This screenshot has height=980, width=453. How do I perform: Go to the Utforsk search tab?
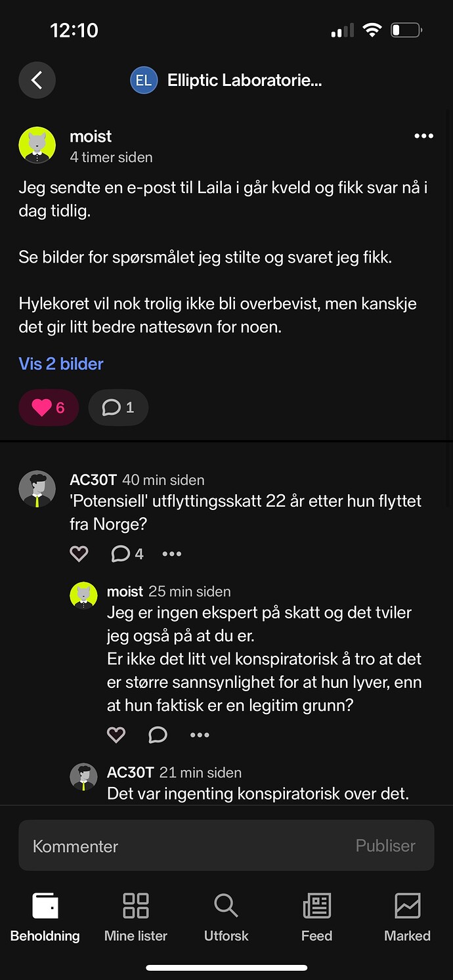coord(226,918)
